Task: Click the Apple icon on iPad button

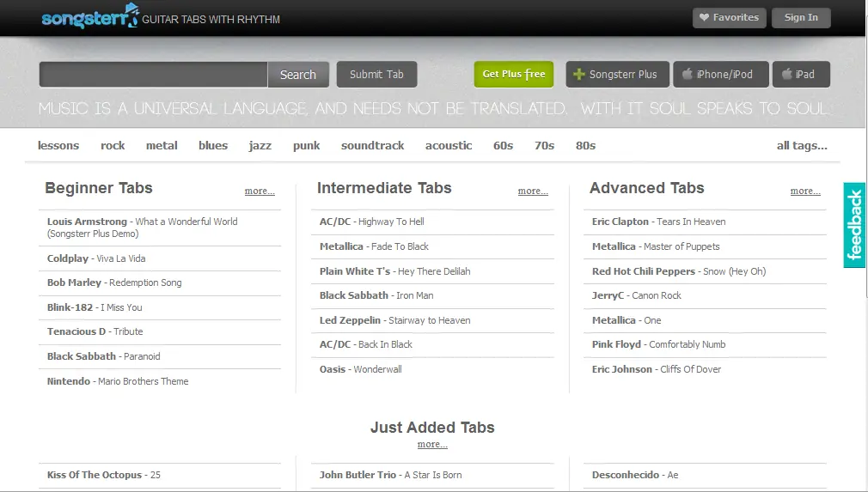Action: click(x=786, y=74)
